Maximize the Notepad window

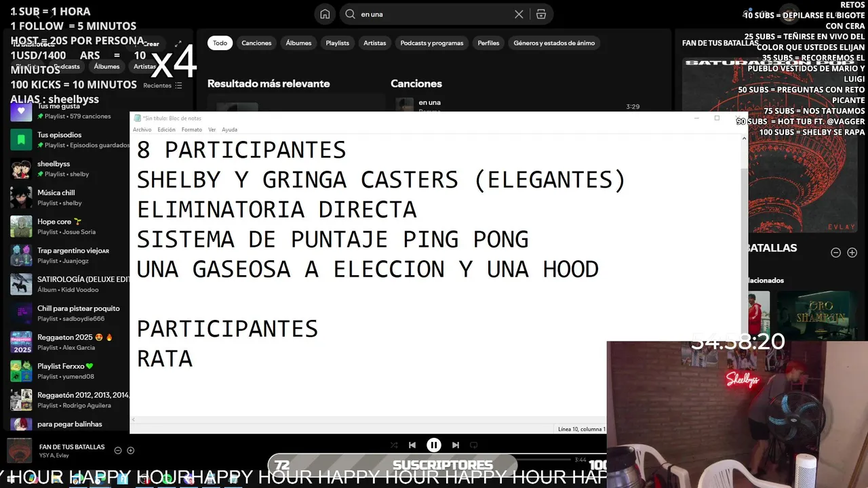717,118
